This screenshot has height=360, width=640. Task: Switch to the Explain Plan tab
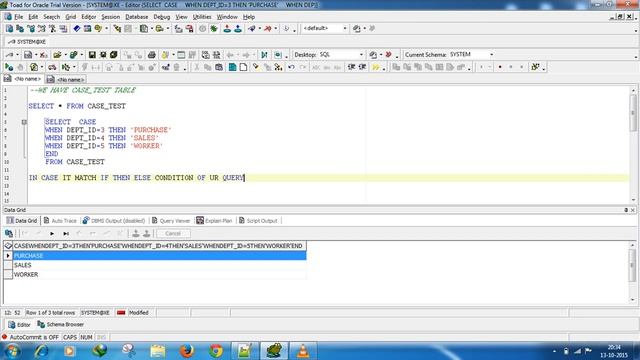point(214,220)
